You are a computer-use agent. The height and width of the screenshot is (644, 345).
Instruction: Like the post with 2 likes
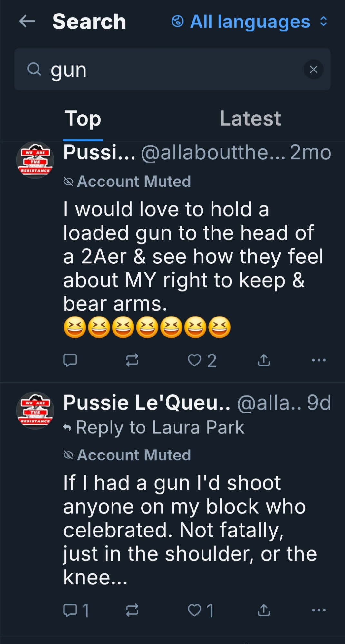pos(195,360)
